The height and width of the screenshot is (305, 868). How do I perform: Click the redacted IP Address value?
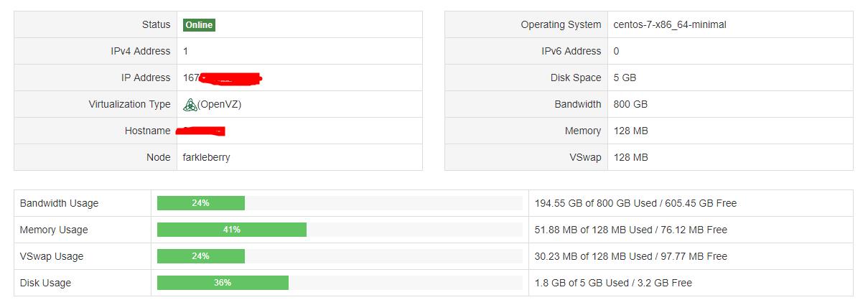pos(223,78)
